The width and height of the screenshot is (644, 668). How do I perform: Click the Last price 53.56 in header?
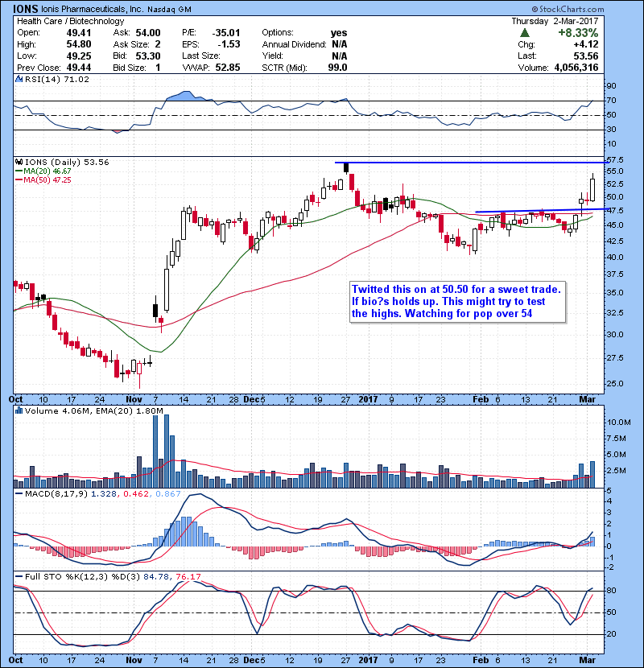coord(585,56)
